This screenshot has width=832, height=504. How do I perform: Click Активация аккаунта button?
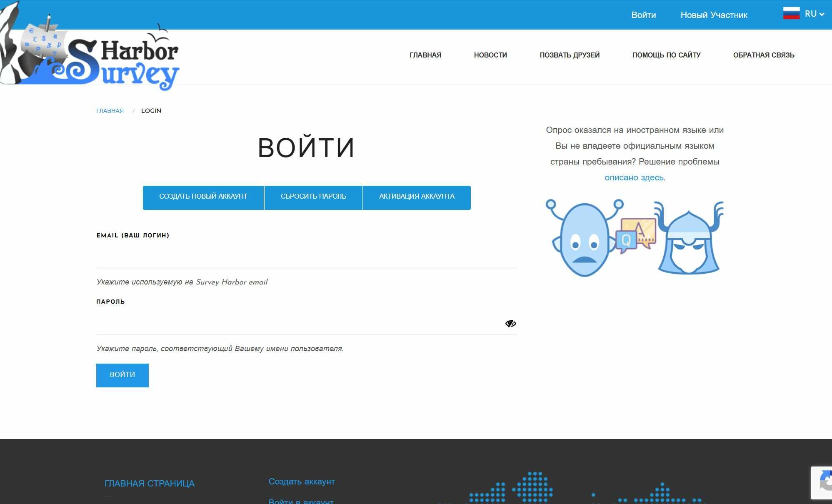click(x=416, y=197)
